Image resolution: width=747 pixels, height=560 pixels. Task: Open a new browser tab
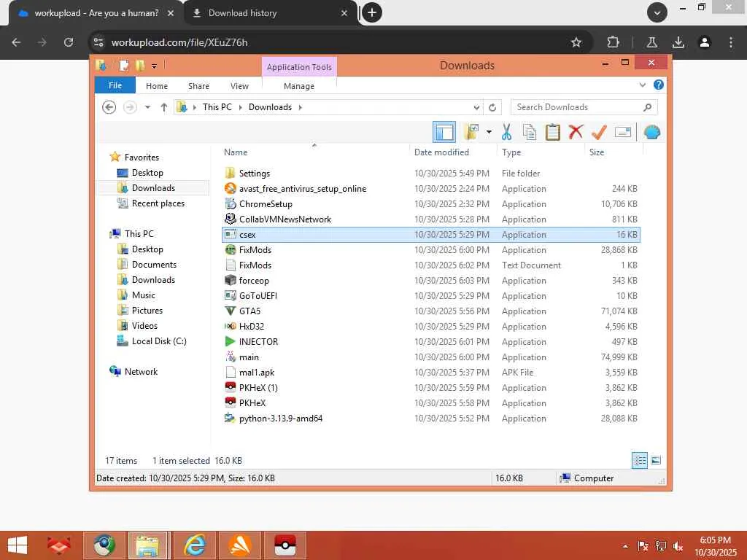pos(372,13)
